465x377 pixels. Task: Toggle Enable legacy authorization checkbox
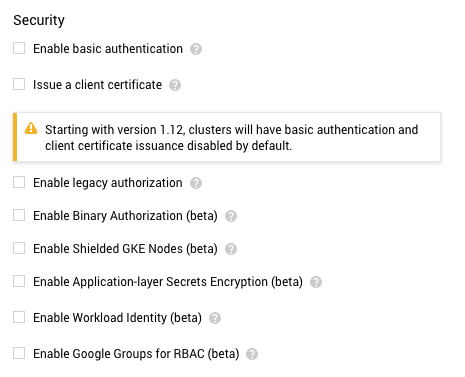(19, 182)
